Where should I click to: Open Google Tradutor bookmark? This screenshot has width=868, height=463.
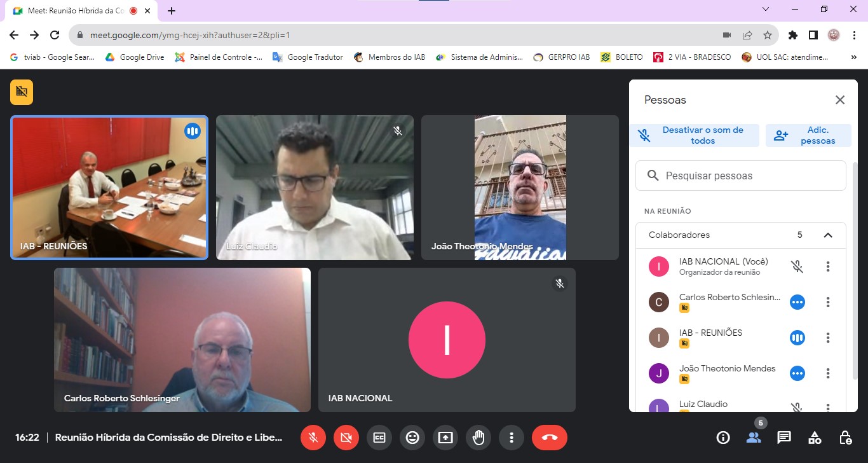tap(308, 57)
